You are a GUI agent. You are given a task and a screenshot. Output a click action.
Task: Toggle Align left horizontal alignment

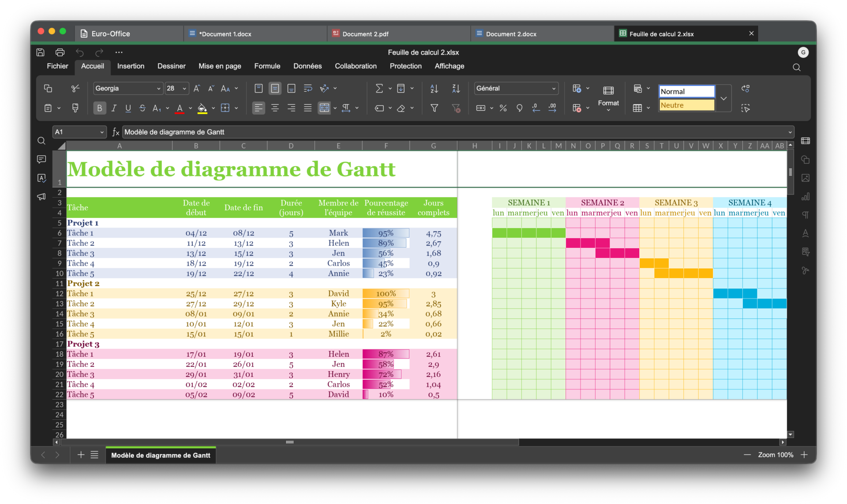pos(259,108)
